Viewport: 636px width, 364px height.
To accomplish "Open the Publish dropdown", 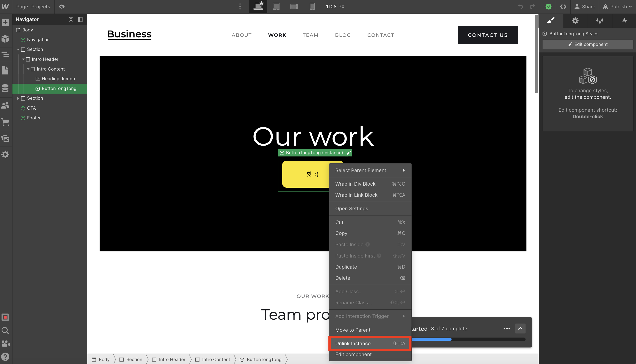I will (618, 7).
